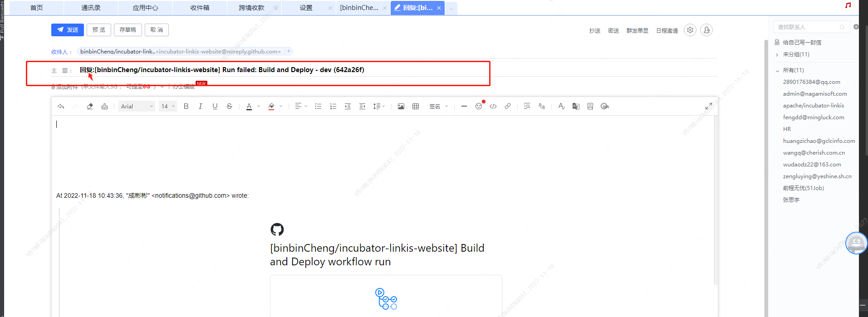Image resolution: width=868 pixels, height=317 pixels.
Task: Insert an image into the message
Action: (401, 106)
